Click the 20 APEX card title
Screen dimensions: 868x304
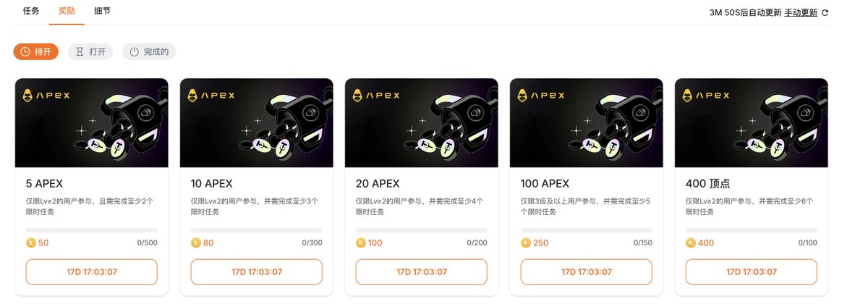click(378, 183)
